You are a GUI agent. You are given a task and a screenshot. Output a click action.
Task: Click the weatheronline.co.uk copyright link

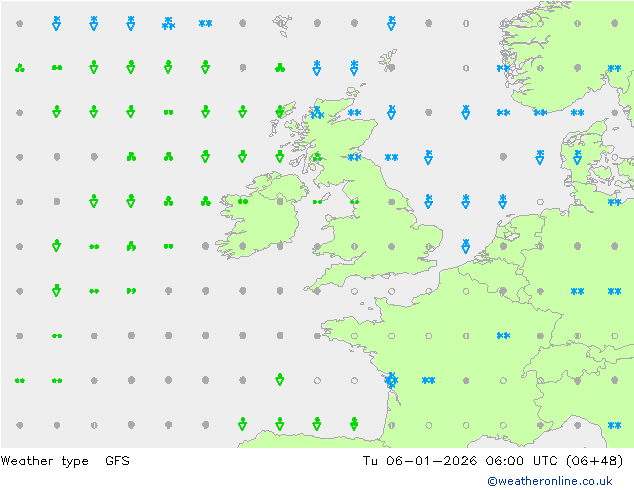550,481
